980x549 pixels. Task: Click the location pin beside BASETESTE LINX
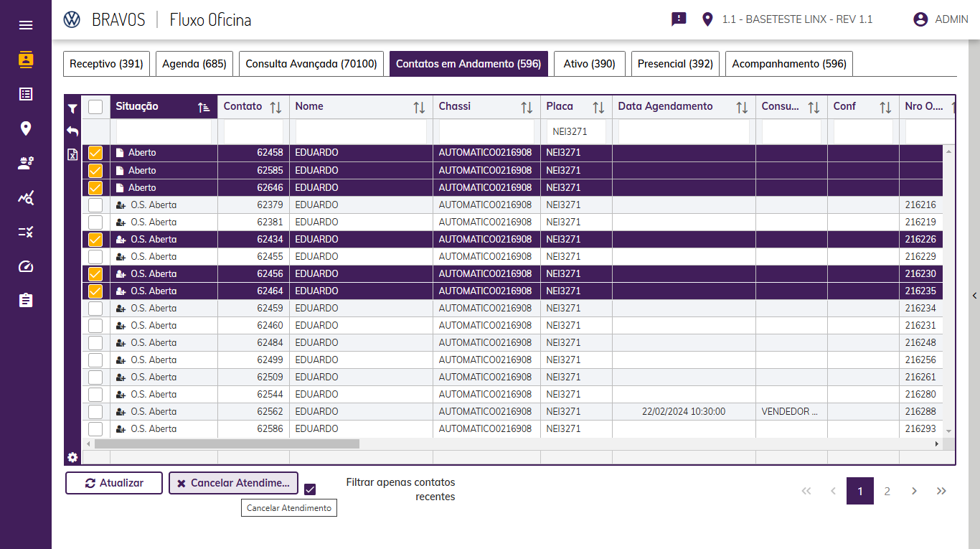pyautogui.click(x=708, y=19)
